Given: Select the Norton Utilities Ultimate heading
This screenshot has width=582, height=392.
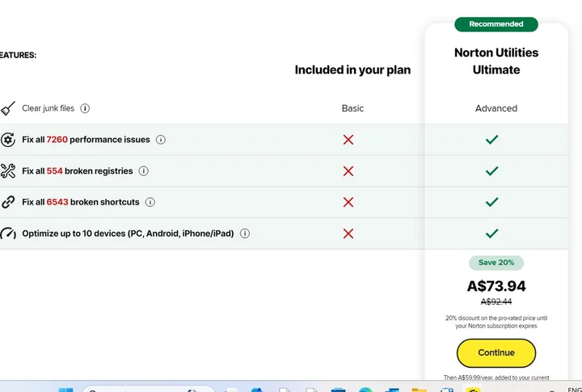Looking at the screenshot, I should [496, 61].
